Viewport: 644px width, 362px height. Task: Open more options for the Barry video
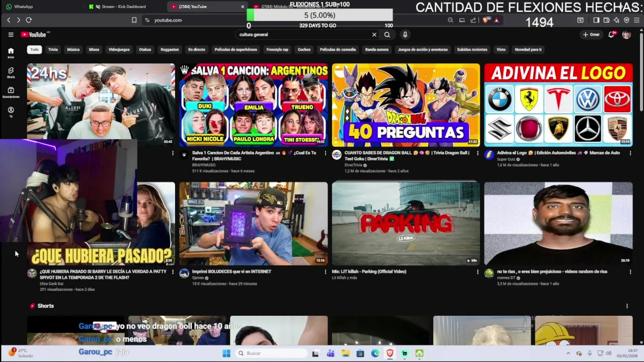(173, 271)
